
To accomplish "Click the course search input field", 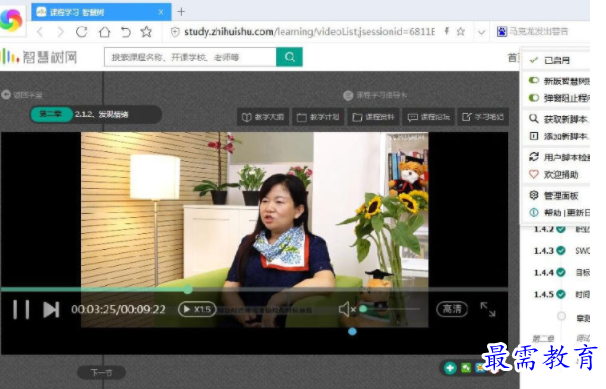I will click(190, 57).
